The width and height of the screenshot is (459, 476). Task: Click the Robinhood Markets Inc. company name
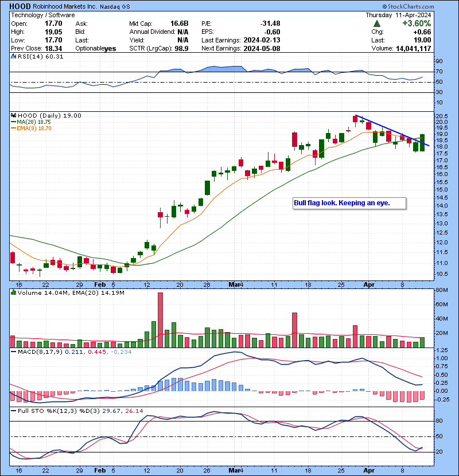pyautogui.click(x=65, y=6)
